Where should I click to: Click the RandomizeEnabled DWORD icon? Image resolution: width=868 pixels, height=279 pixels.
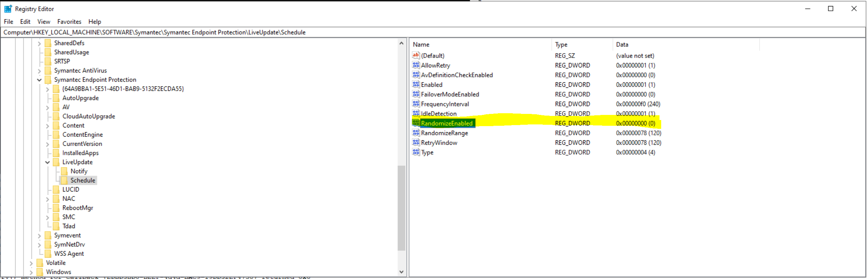coord(416,123)
